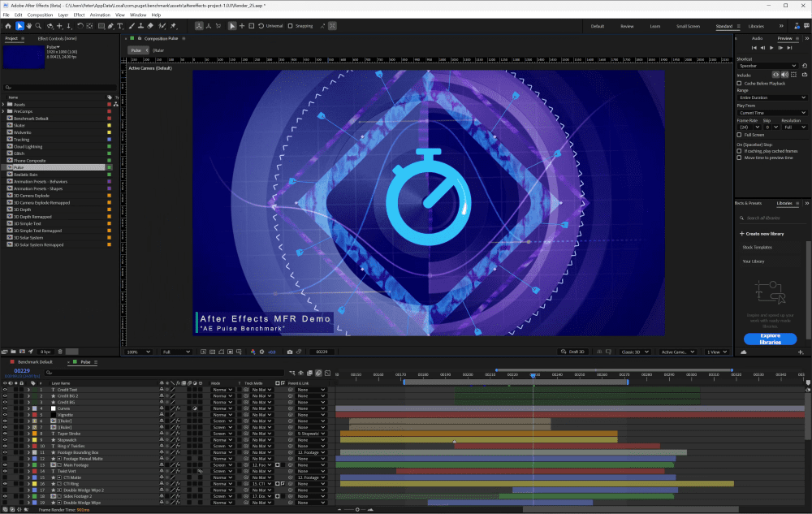The height and width of the screenshot is (514, 812).
Task: Select the Hand tool in the toolbar
Action: [29, 26]
